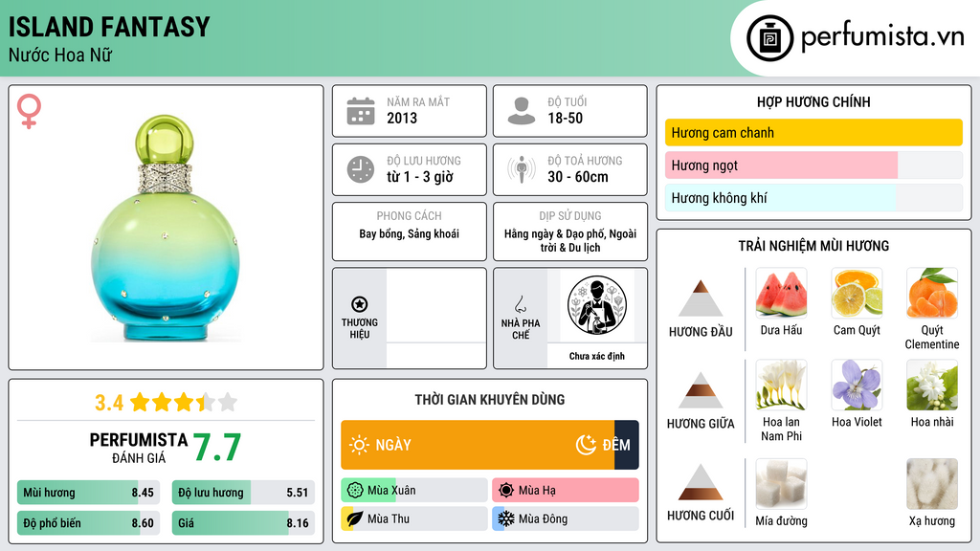Viewport: 980px width, 551px height.
Task: Click the PERFUMISTA ĐÁNH GIÁ label
Action: [139, 448]
